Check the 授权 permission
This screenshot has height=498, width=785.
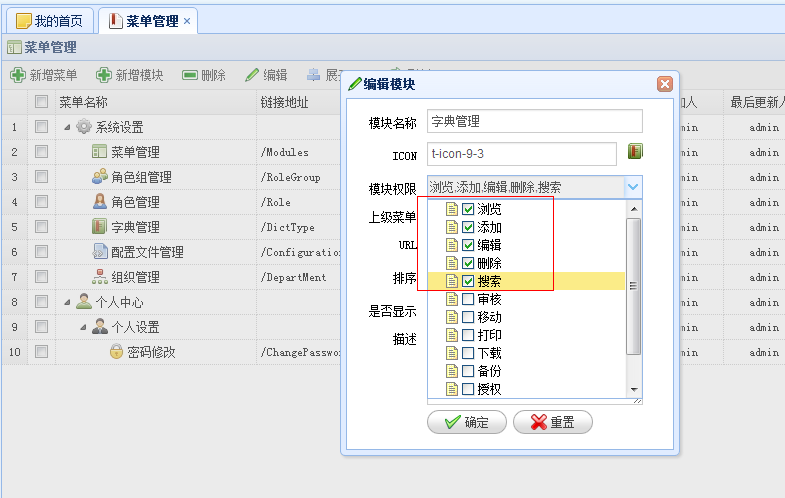point(468,389)
